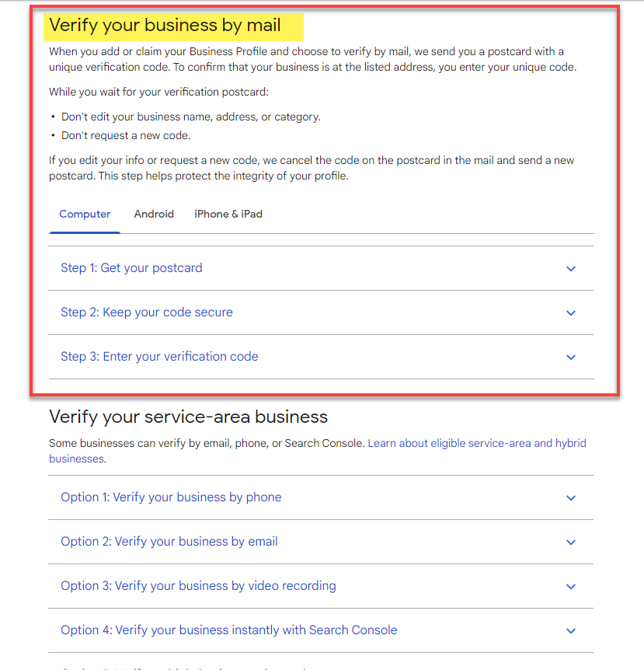The width and height of the screenshot is (644, 670).
Task: Click the chevron icon beside Step 3
Action: 571,357
